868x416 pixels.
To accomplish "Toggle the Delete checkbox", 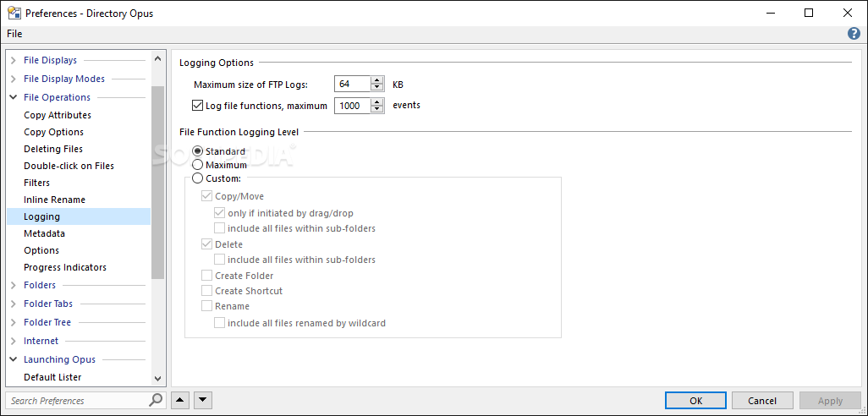I will coord(207,244).
